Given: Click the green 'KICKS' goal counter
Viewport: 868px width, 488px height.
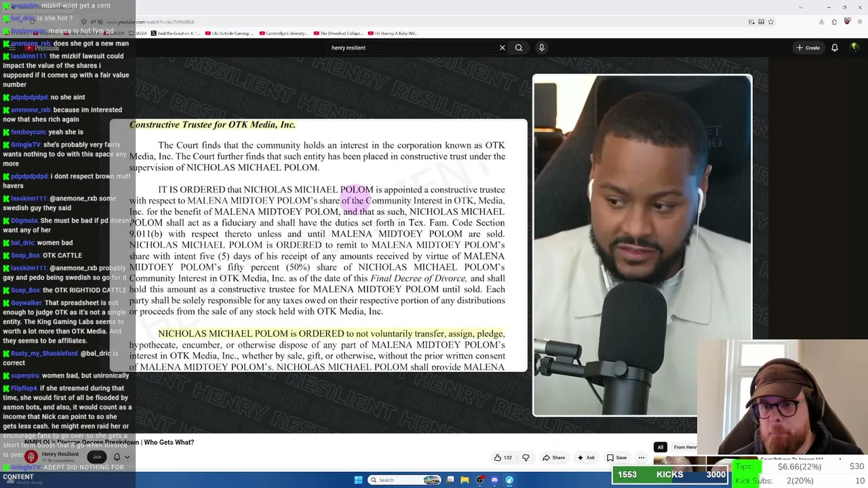Looking at the screenshot, I should [x=670, y=475].
